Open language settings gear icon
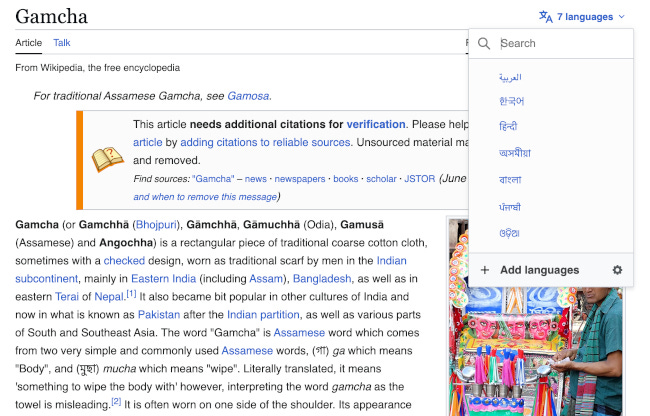Screen dimensions: 650x416 pyautogui.click(x=617, y=270)
